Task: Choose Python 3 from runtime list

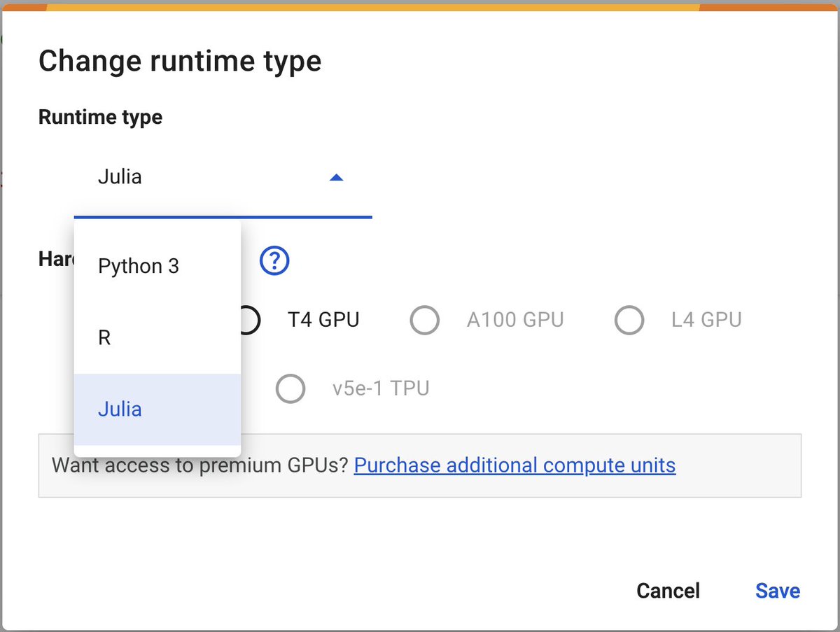Action: 157,266
